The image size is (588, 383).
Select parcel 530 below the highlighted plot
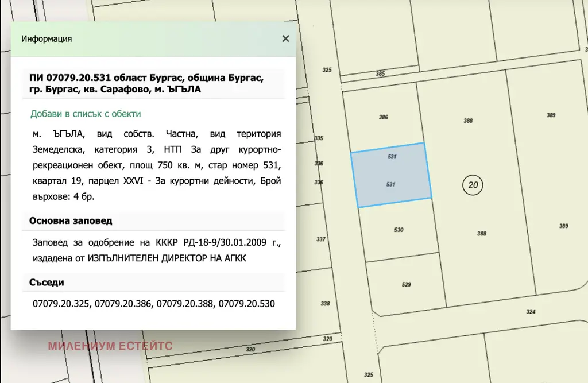pyautogui.click(x=399, y=230)
